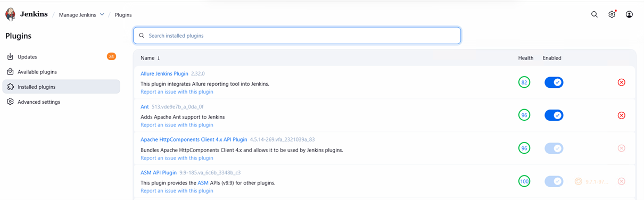Report an issue with Ant plugin
The height and width of the screenshot is (200, 644).
pyautogui.click(x=177, y=125)
